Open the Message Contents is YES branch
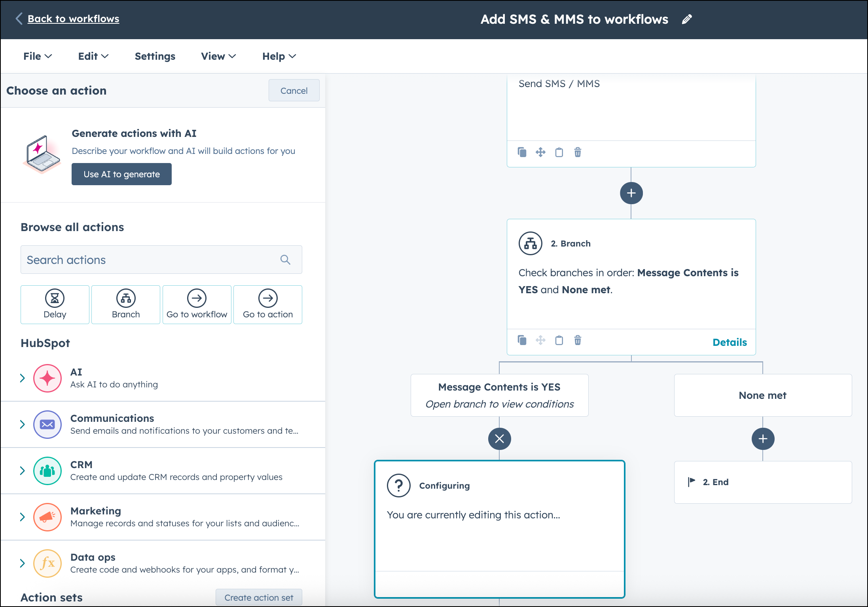Viewport: 868px width, 607px height. coord(500,395)
